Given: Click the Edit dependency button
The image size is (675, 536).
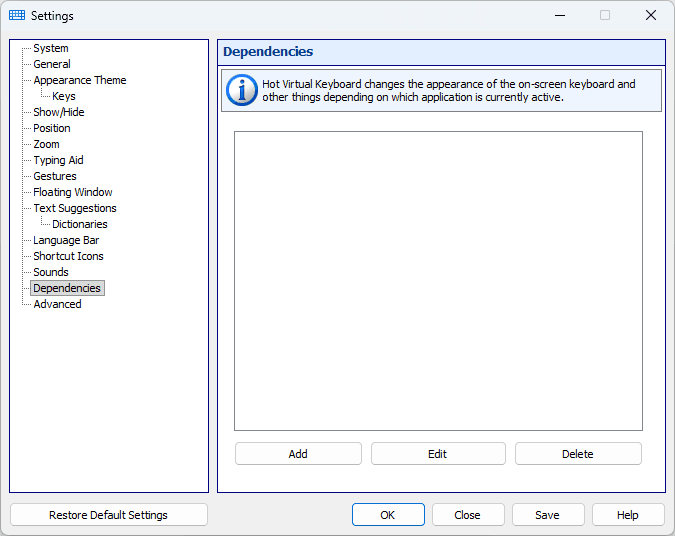Looking at the screenshot, I should click(x=438, y=454).
